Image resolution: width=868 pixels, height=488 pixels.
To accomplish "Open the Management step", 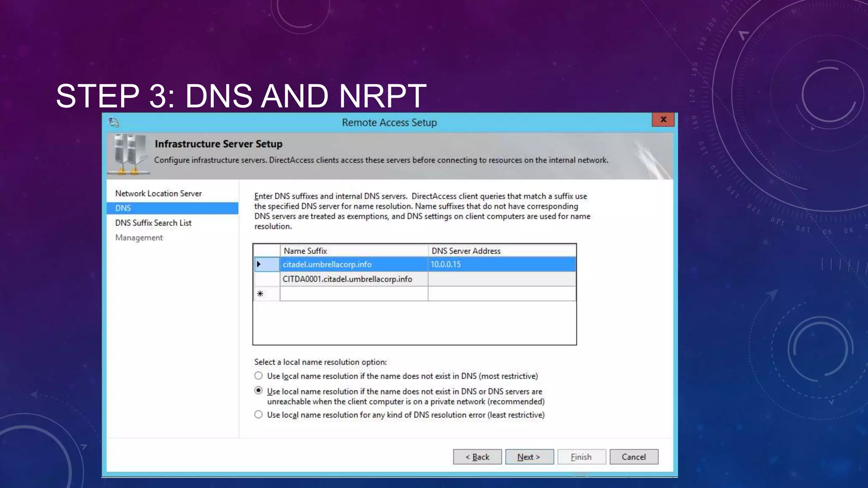I will pyautogui.click(x=139, y=238).
